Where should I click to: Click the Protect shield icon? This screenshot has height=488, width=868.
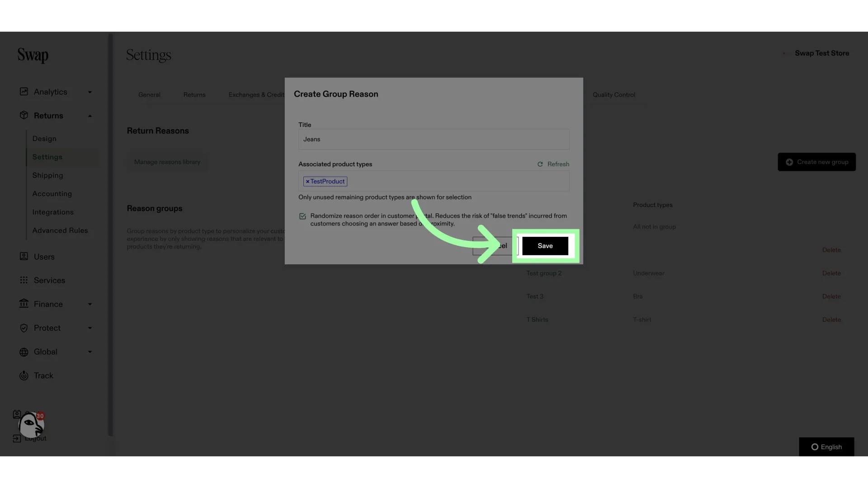point(24,328)
